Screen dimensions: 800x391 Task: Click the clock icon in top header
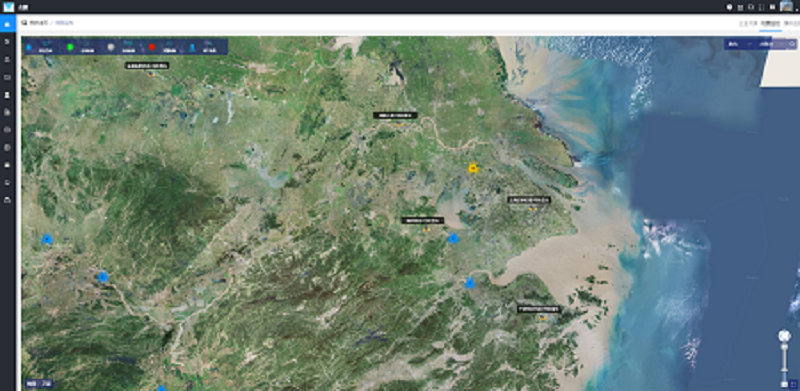pos(730,7)
